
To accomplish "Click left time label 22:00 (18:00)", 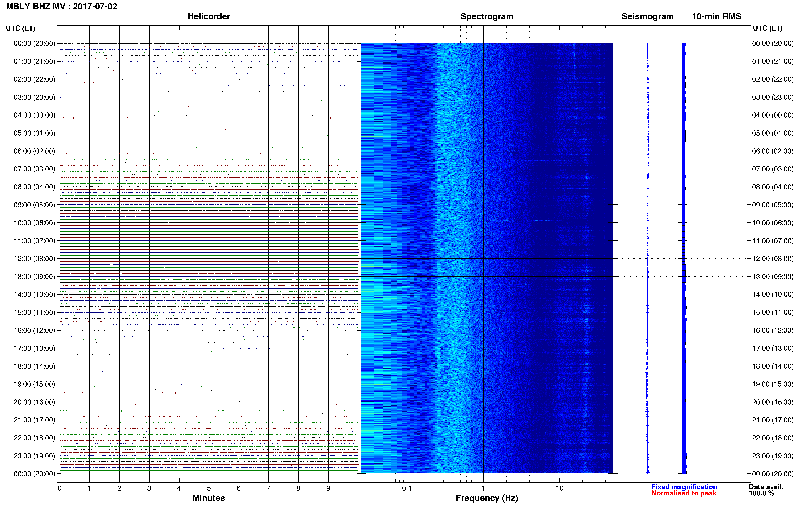I will [34, 438].
